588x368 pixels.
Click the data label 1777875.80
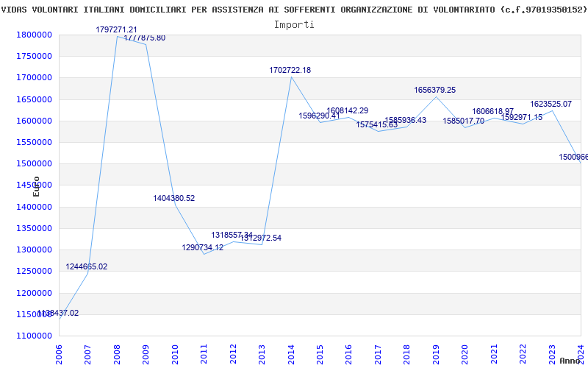pos(144,38)
